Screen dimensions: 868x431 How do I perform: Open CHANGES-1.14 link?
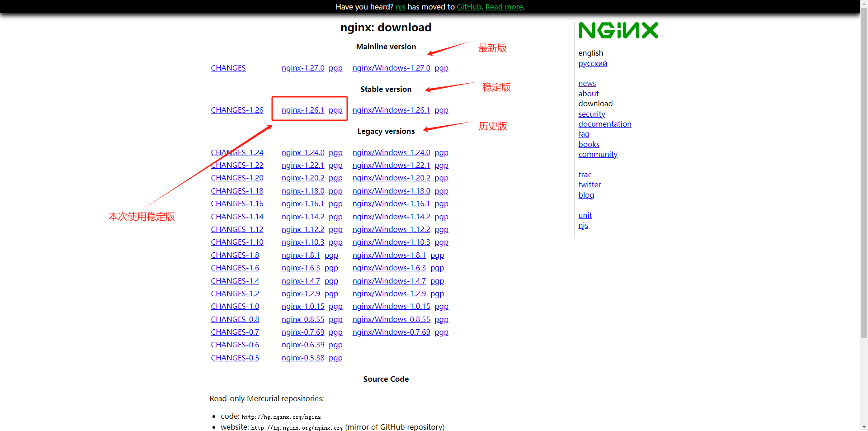pyautogui.click(x=237, y=217)
